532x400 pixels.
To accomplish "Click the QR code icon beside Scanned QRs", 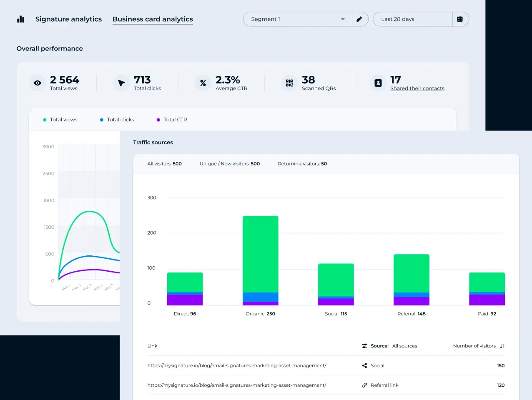I will pyautogui.click(x=289, y=83).
